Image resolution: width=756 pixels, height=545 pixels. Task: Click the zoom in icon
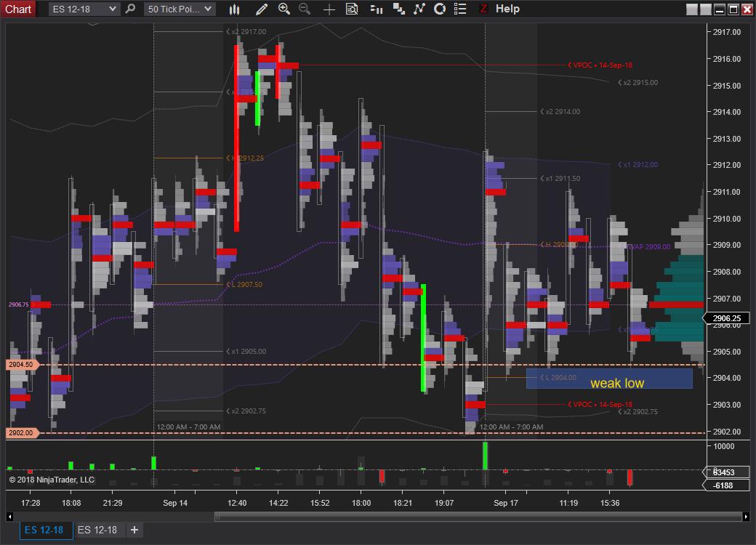pyautogui.click(x=284, y=9)
